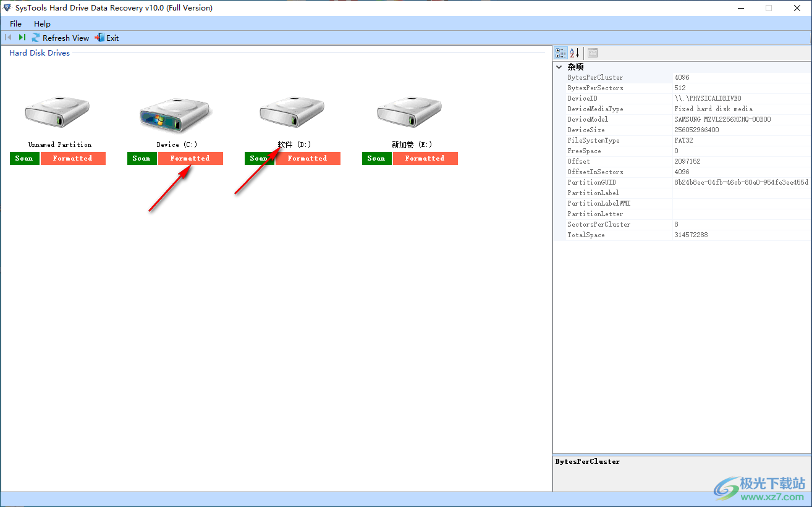
Task: Click the \\.\PHYSICALDRIVE0 value
Action: (708, 99)
